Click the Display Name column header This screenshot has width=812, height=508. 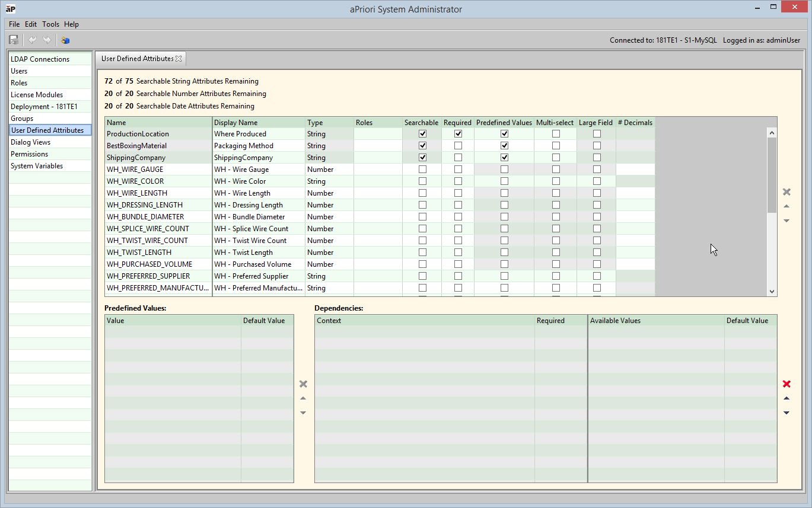259,123
